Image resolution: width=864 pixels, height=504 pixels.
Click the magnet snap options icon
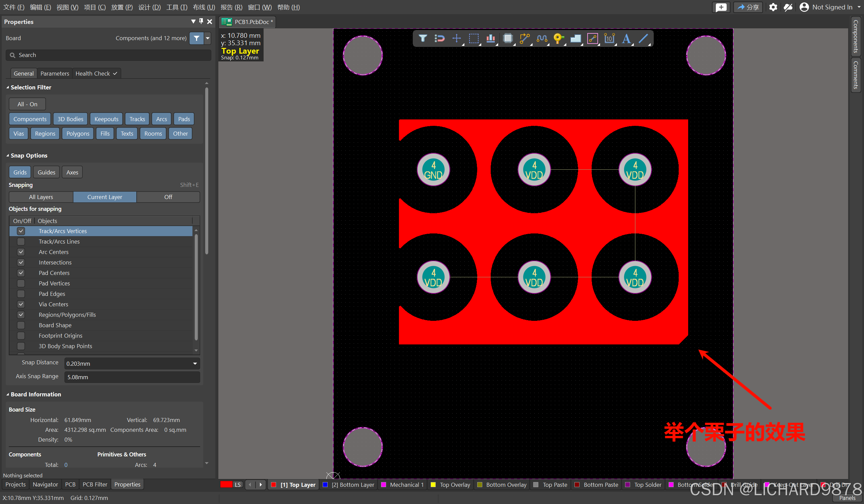439,38
